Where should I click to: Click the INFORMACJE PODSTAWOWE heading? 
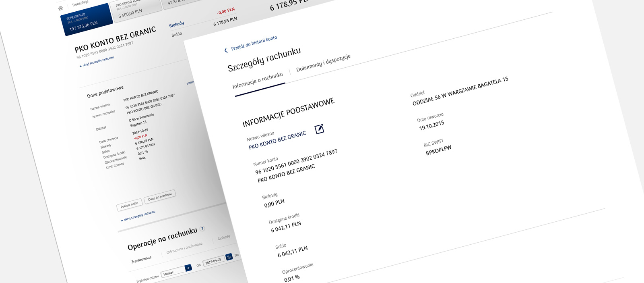point(288,112)
